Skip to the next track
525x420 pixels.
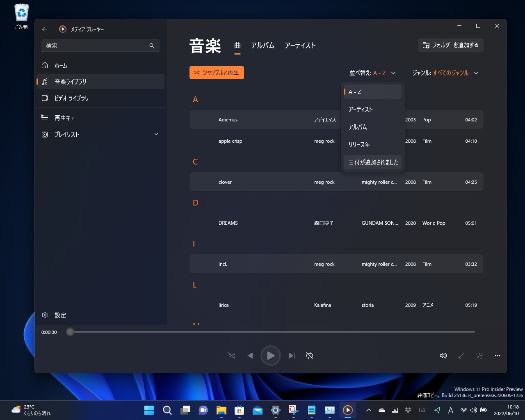click(x=291, y=356)
